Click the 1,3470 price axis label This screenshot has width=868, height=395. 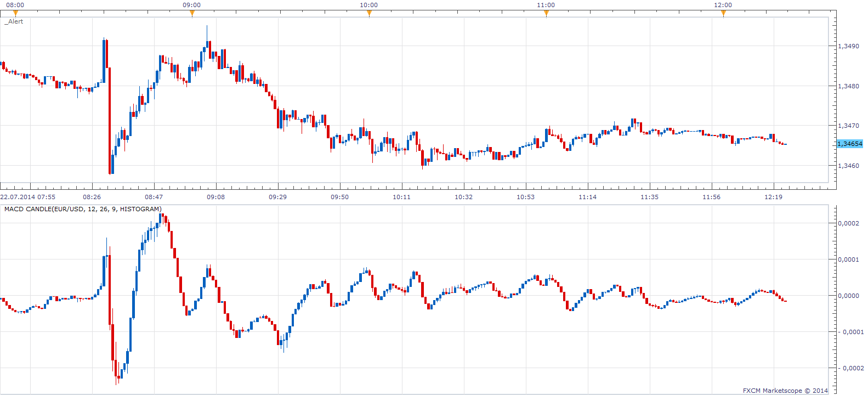click(x=848, y=126)
